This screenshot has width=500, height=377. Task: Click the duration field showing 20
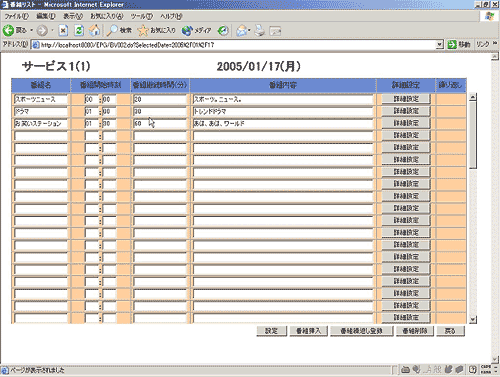click(160, 99)
